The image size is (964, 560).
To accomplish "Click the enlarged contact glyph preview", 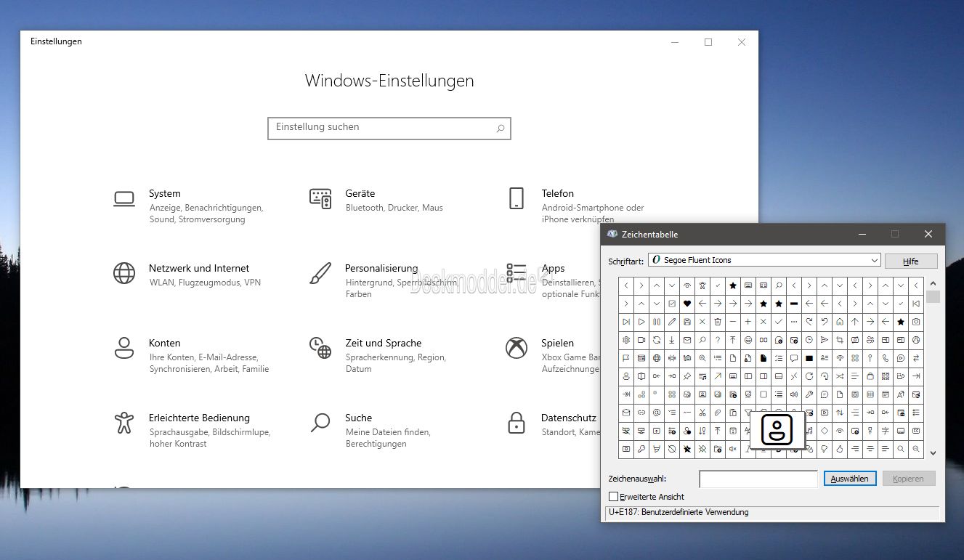I will (x=777, y=429).
